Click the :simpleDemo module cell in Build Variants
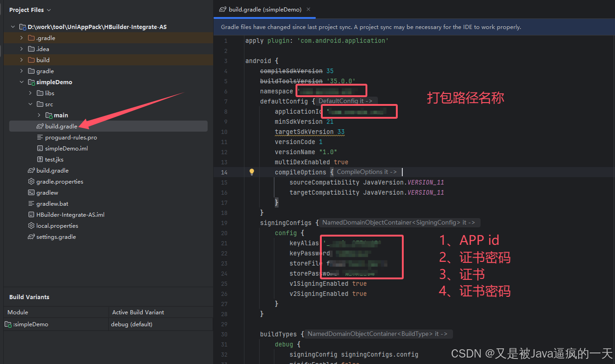Viewport: 615px width, 364px height. [x=56, y=324]
